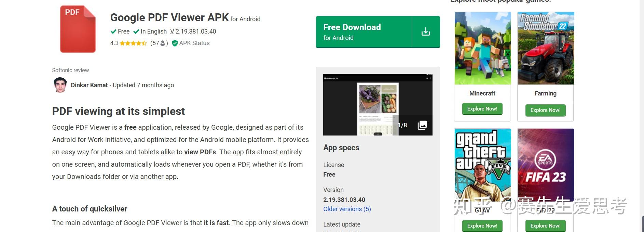The height and width of the screenshot is (232, 644).
Task: Click the user votes icon next to 57
Action: pyautogui.click(x=163, y=43)
